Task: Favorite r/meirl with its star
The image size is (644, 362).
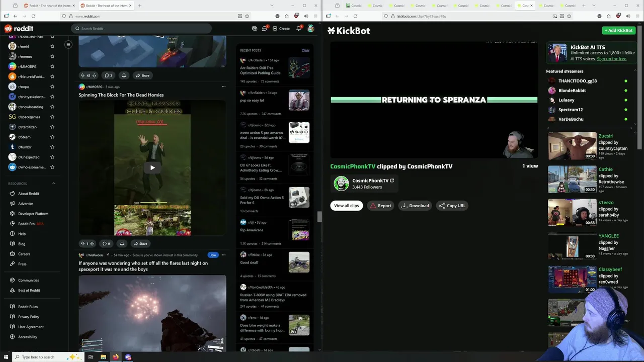Action: point(52,46)
